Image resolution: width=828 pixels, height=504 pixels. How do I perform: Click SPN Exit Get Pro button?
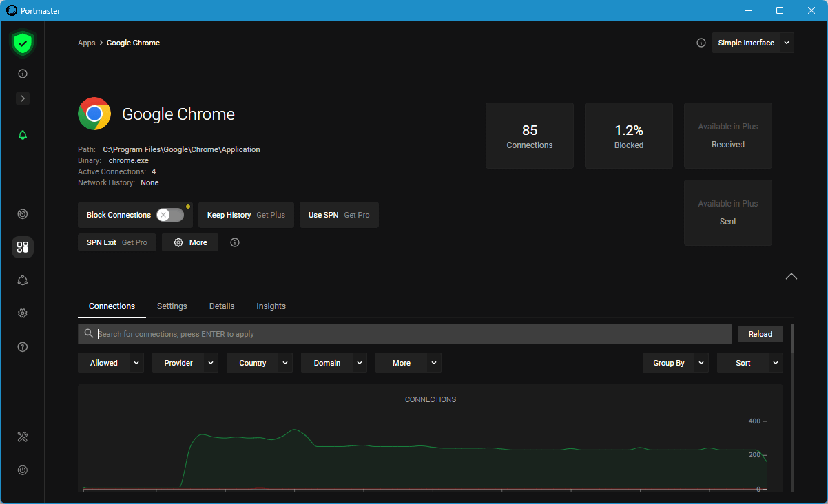click(x=117, y=242)
